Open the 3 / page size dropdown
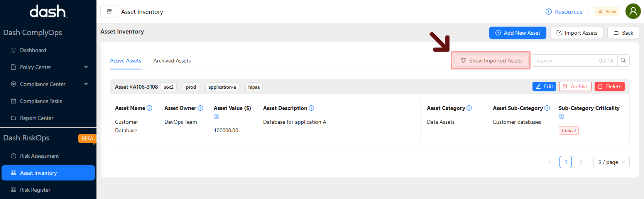Image resolution: width=644 pixels, height=199 pixels. (611, 162)
